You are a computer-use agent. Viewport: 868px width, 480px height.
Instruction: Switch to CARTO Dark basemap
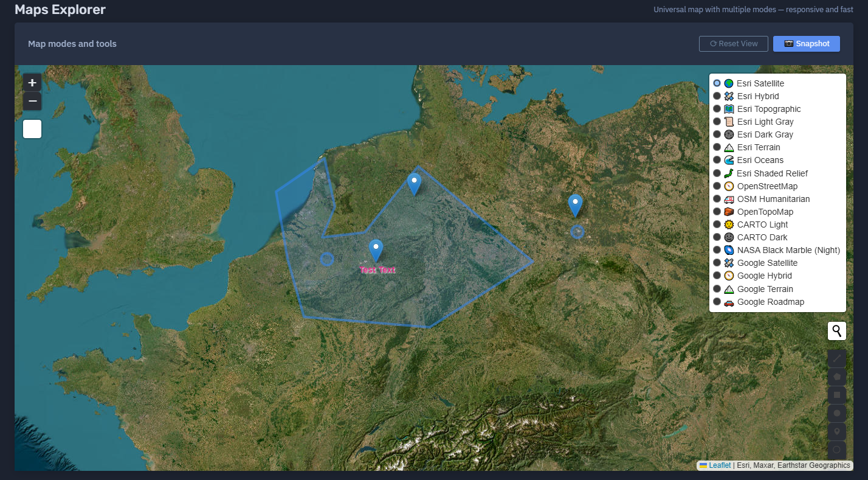click(717, 237)
